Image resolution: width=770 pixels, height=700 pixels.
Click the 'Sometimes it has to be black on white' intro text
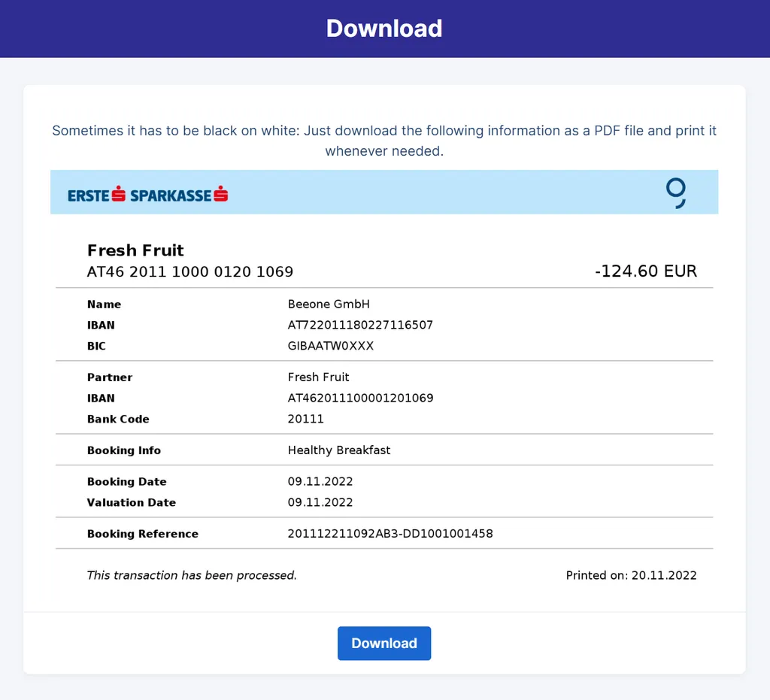384,141
